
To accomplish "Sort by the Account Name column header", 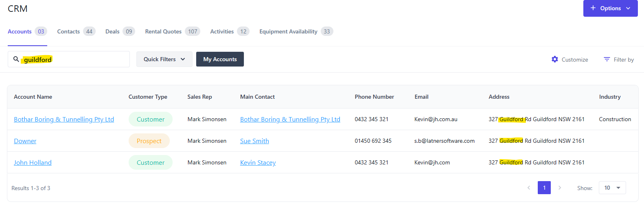I will click(x=33, y=97).
